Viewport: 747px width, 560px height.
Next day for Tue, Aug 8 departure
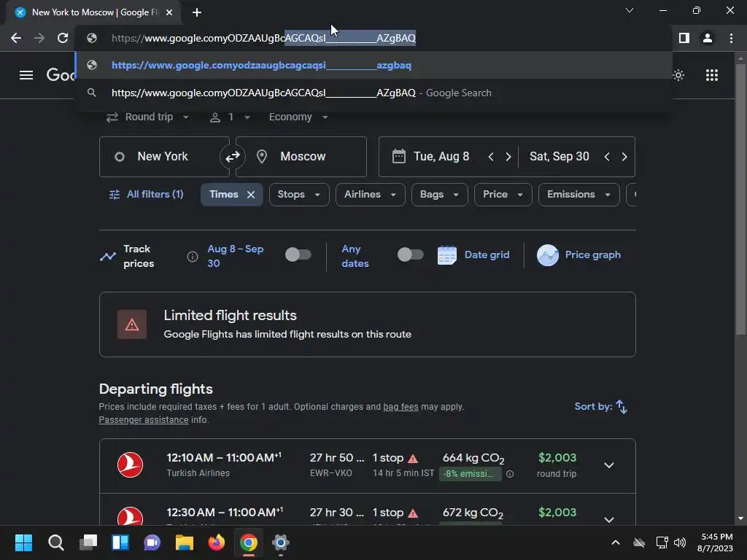(508, 157)
